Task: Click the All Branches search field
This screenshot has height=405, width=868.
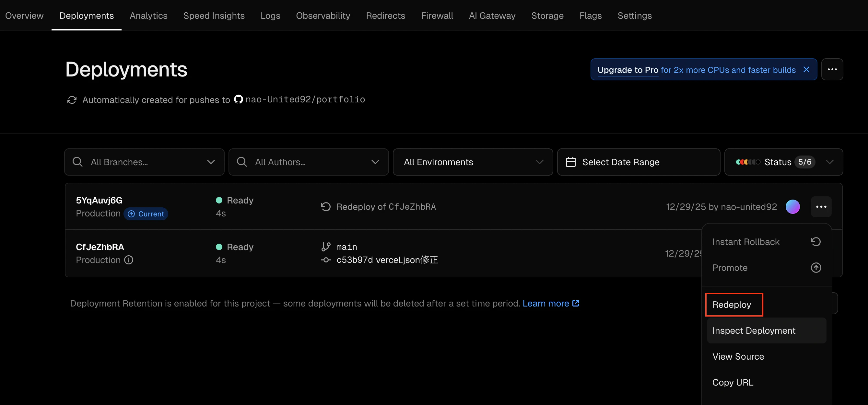Action: [144, 162]
